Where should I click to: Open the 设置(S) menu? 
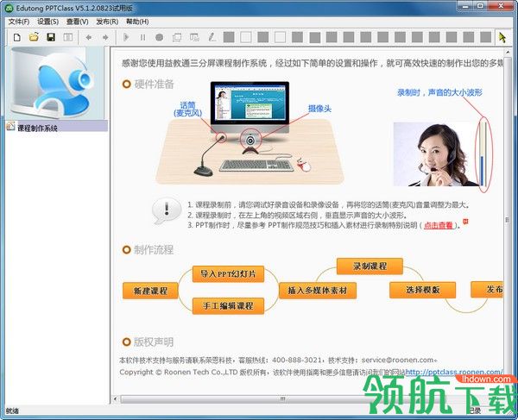(x=47, y=22)
